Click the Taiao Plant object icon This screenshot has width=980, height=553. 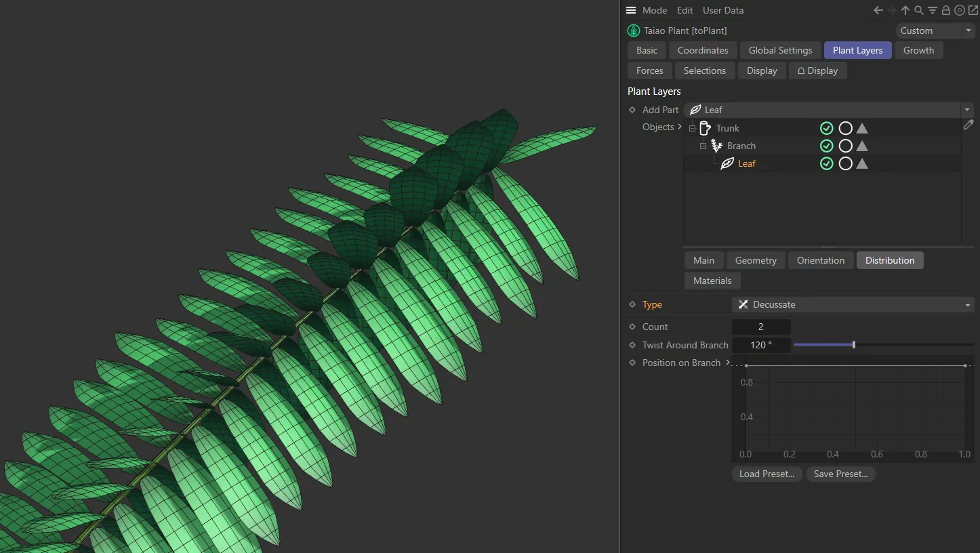tap(634, 30)
